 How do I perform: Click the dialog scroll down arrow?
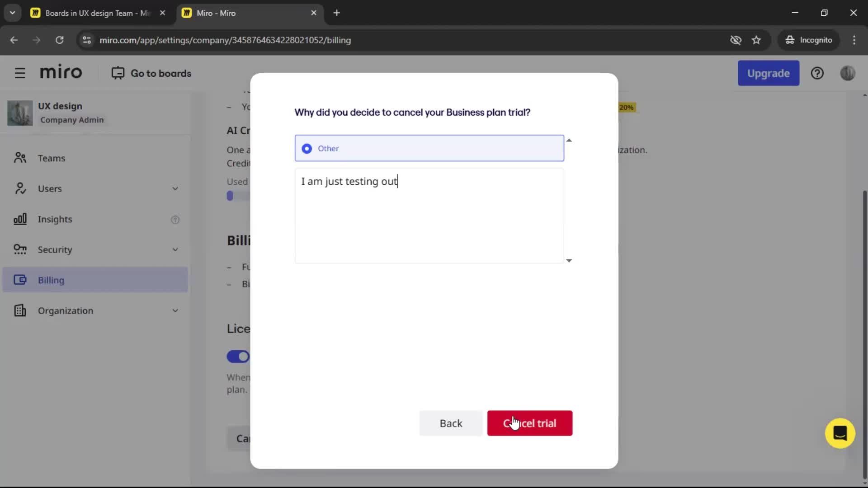point(569,261)
